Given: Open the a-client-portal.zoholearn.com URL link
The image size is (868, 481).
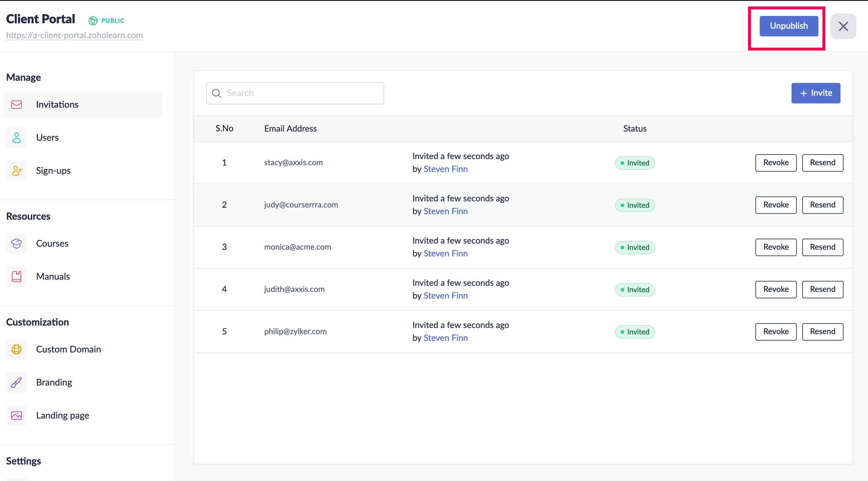Looking at the screenshot, I should pos(74,35).
